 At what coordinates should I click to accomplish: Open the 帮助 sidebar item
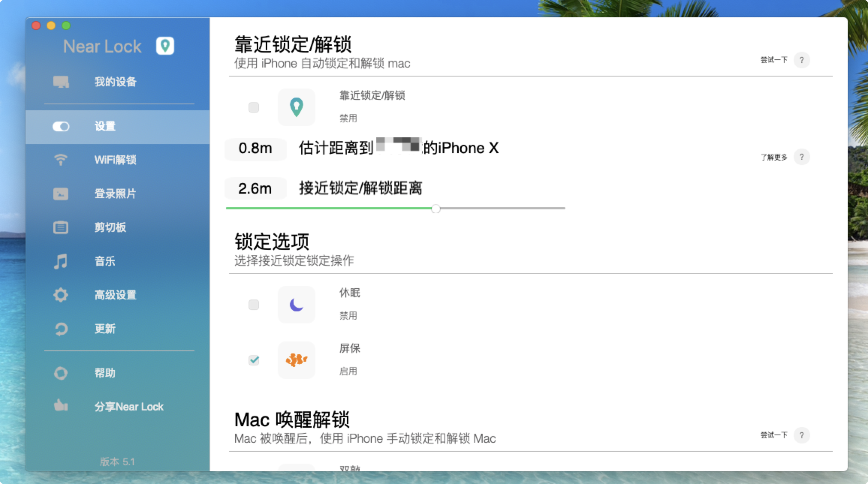point(105,373)
